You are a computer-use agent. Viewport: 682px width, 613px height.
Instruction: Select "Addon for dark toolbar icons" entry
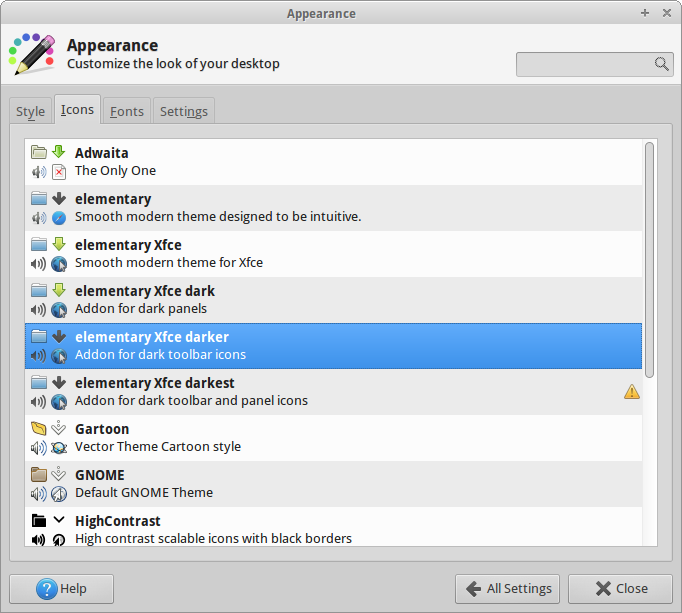click(334, 346)
